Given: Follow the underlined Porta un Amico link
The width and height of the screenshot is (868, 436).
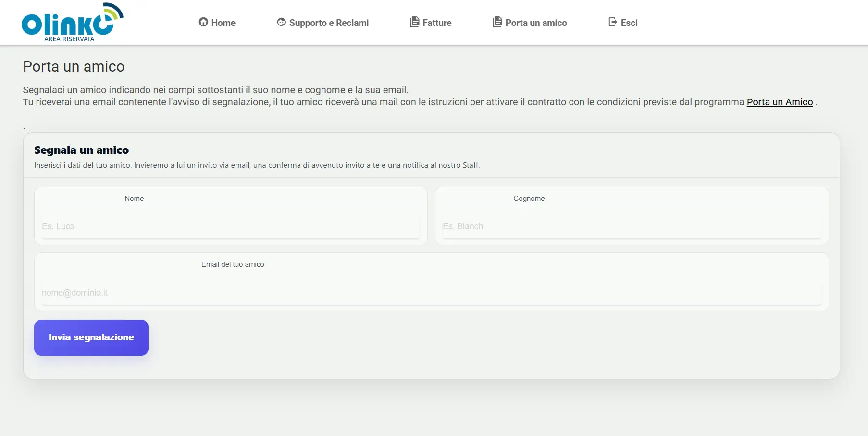Looking at the screenshot, I should (x=780, y=102).
